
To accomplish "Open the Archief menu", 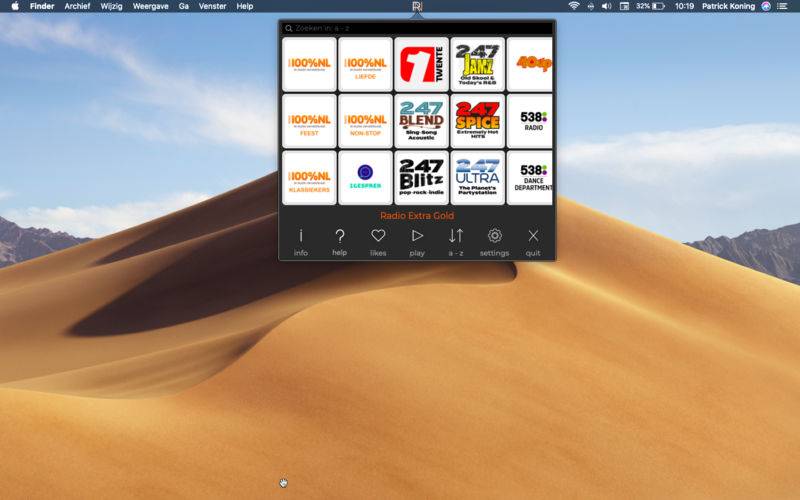I will coord(77,6).
